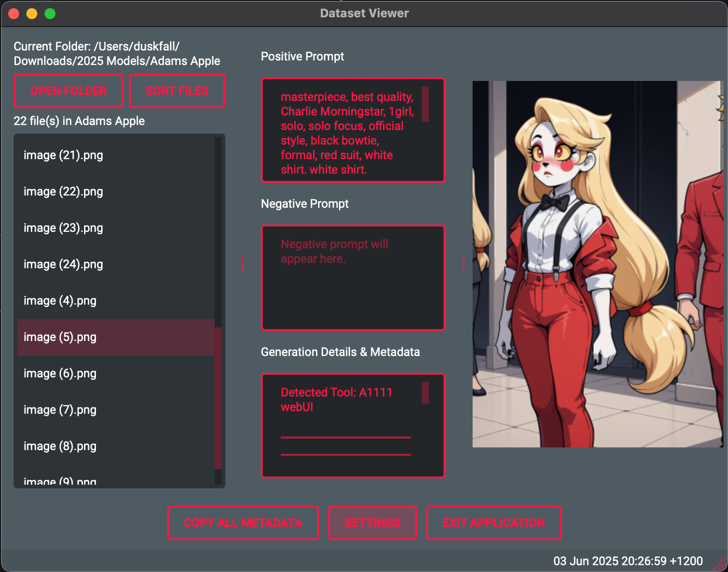The height and width of the screenshot is (572, 728).
Task: Select image (5).png in file list
Action: tap(116, 337)
